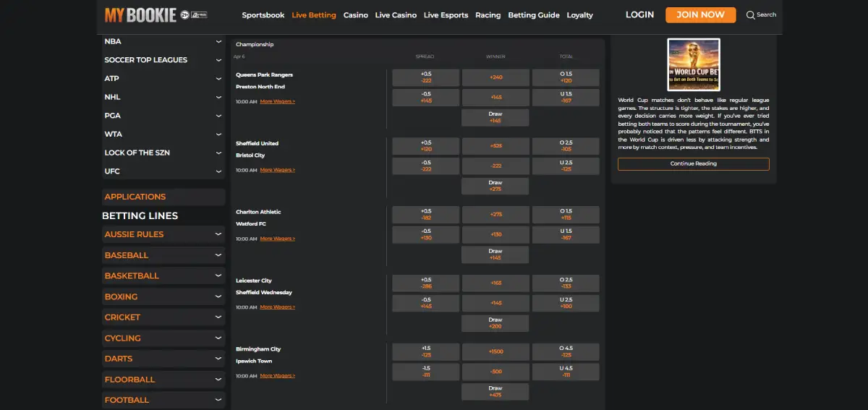
Task: Click the orange JOIN NOW button
Action: [701, 14]
